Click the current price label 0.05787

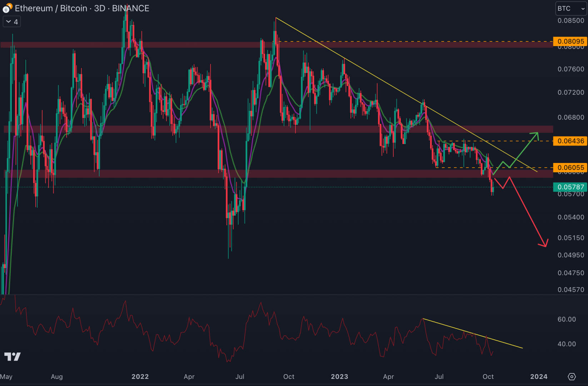(x=570, y=187)
